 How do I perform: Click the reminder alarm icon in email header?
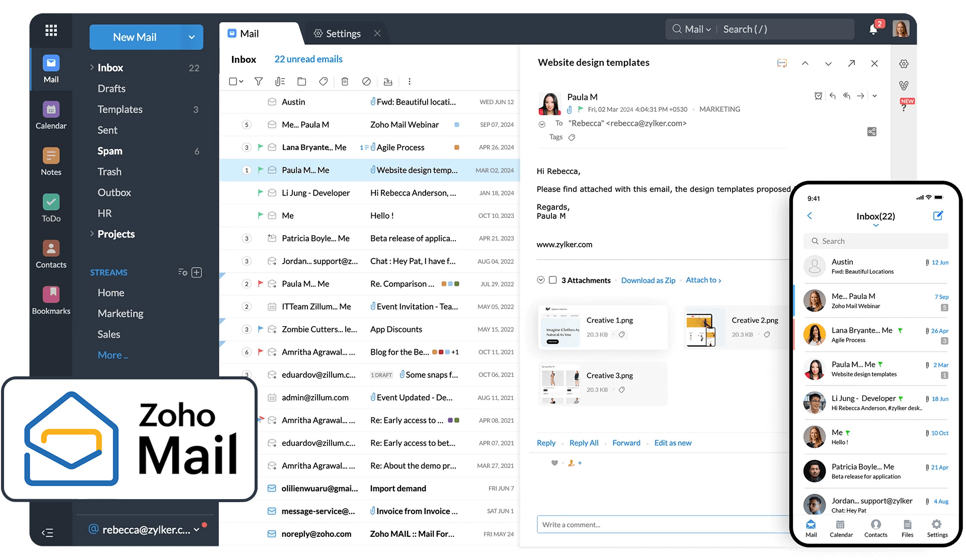click(x=818, y=96)
